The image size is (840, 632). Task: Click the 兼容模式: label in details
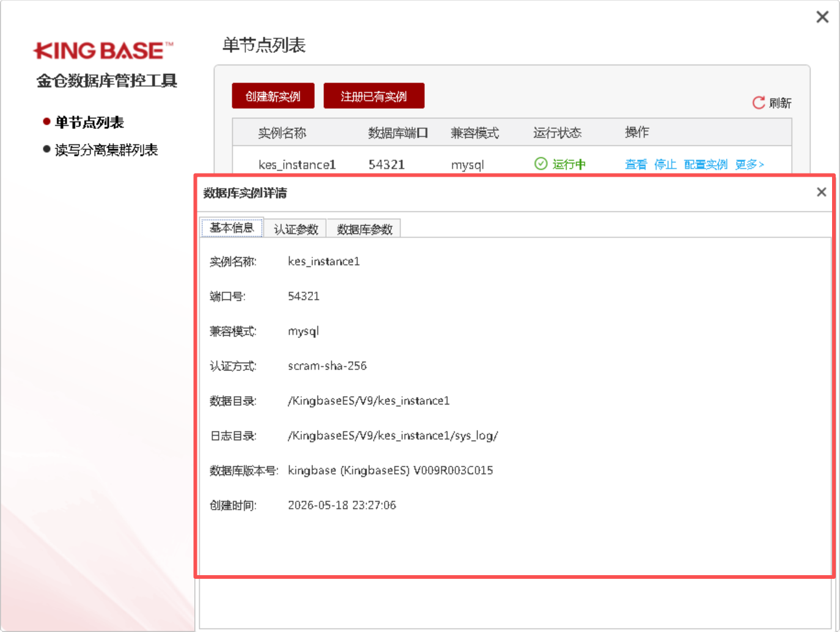tap(233, 331)
